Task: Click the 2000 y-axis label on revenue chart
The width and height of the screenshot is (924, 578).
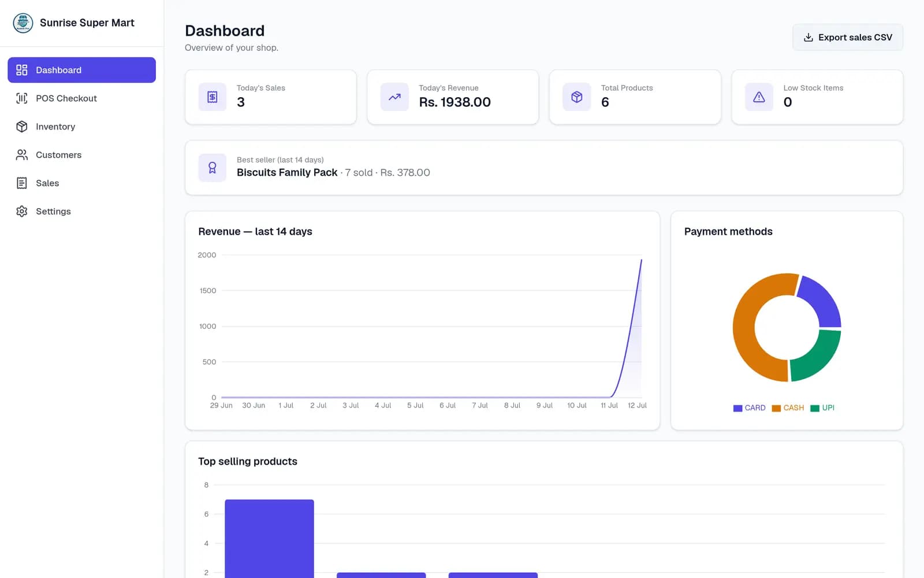Action: tap(207, 255)
